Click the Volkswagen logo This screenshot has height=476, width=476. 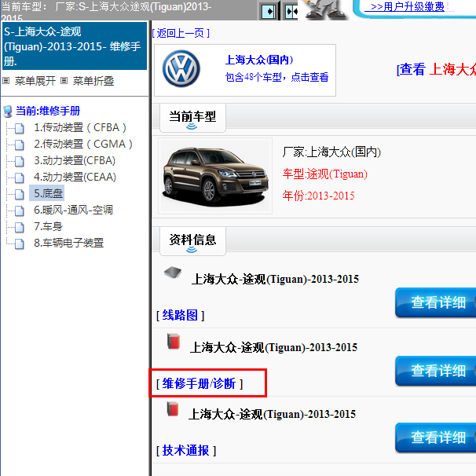pyautogui.click(x=181, y=68)
